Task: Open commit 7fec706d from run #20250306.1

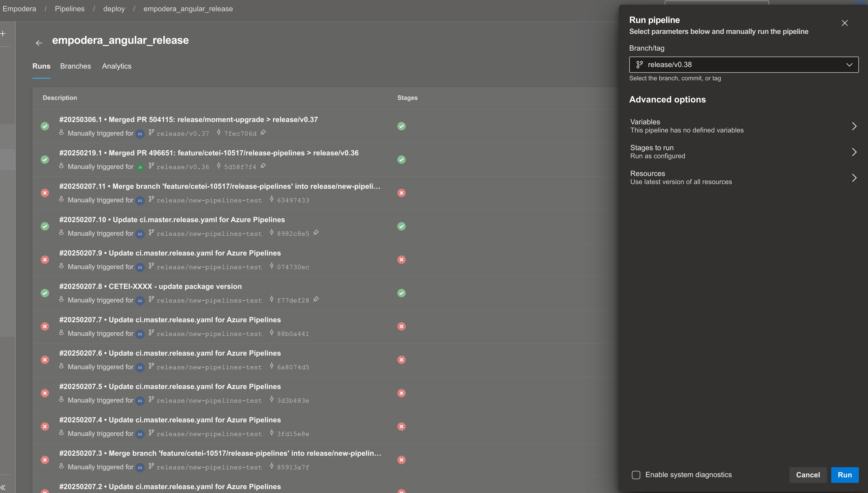Action: point(241,133)
